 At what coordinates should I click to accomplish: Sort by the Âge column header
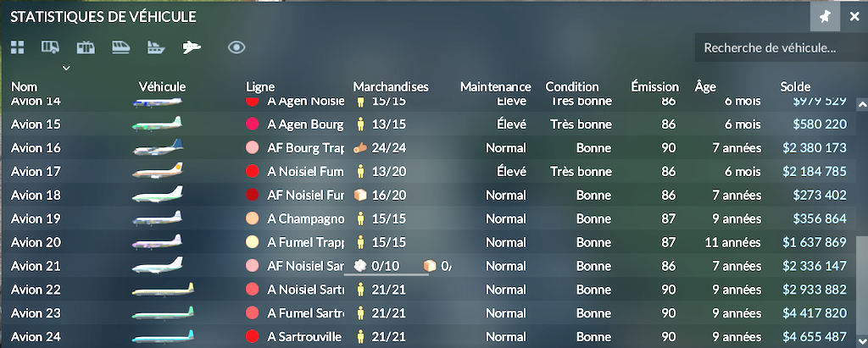pos(704,86)
